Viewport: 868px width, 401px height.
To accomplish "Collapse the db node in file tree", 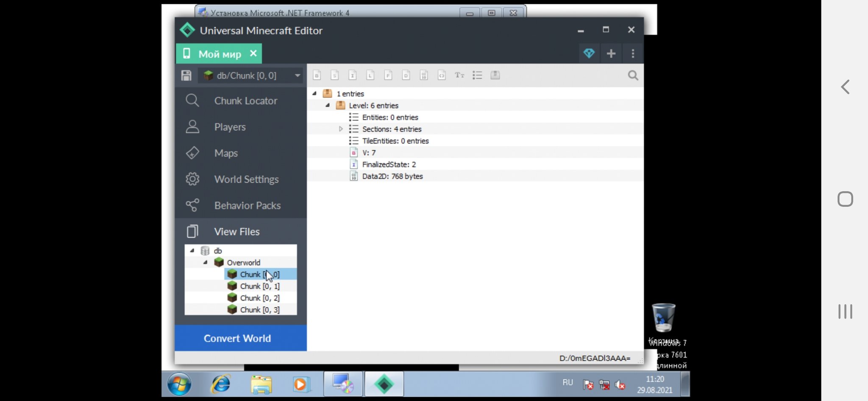I will click(192, 250).
